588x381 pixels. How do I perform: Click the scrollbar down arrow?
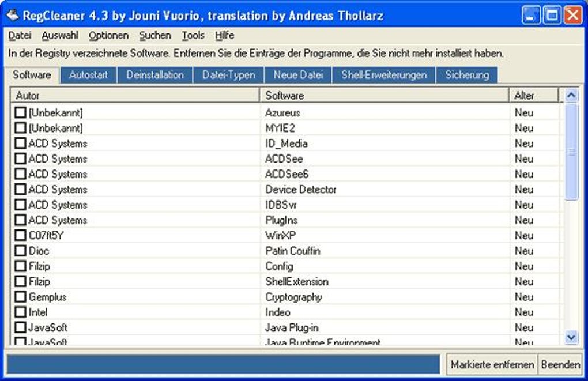pos(571,338)
